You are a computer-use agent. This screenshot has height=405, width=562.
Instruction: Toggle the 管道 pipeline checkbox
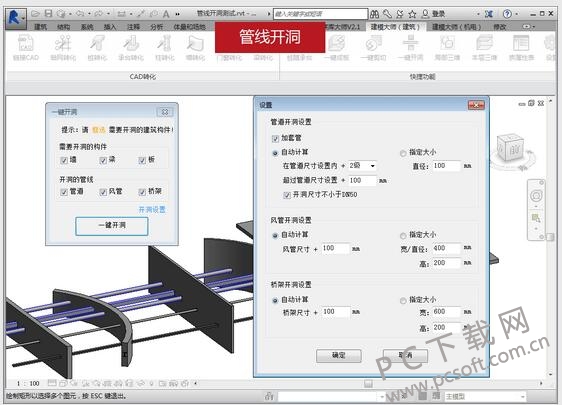(x=64, y=192)
